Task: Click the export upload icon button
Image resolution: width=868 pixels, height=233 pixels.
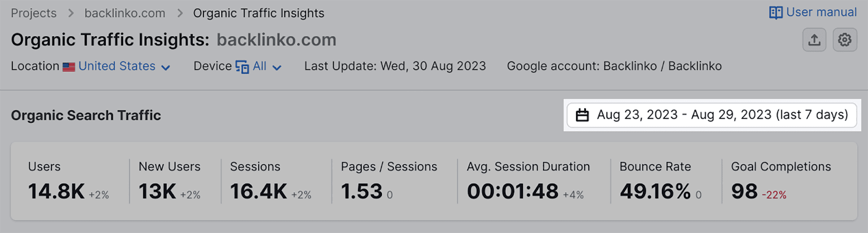Action: (814, 40)
